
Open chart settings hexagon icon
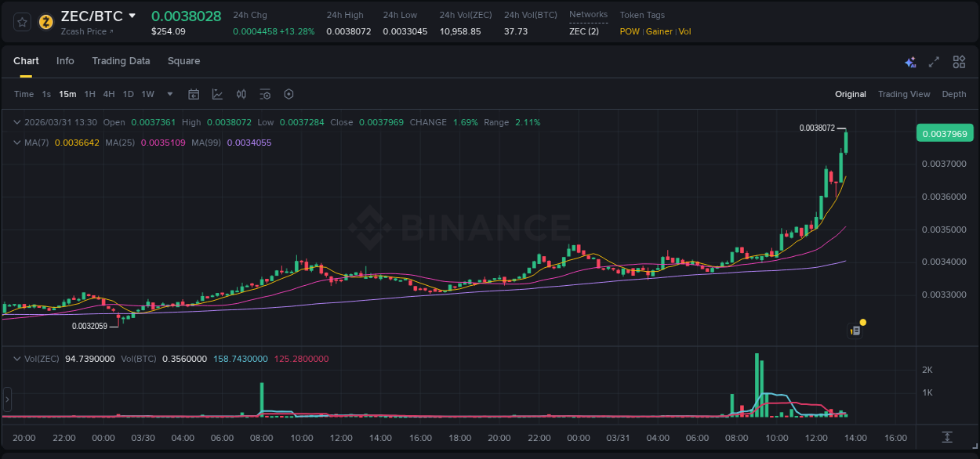click(x=289, y=94)
